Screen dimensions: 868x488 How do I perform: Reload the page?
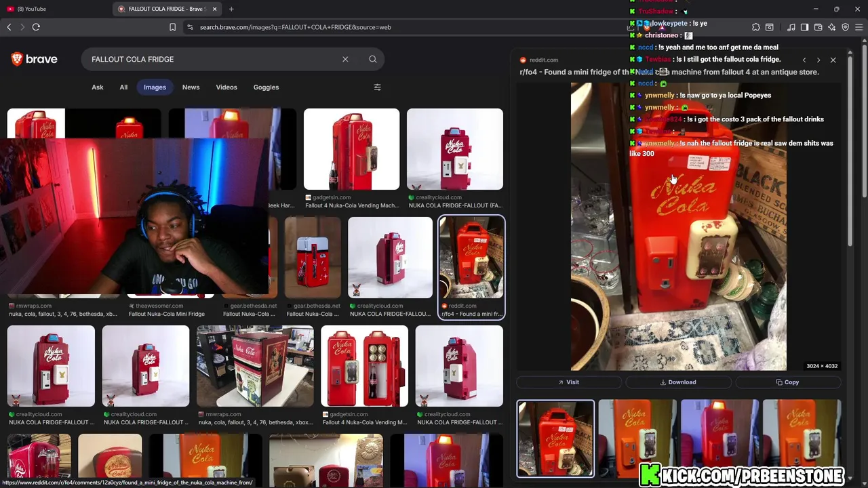[x=36, y=27]
